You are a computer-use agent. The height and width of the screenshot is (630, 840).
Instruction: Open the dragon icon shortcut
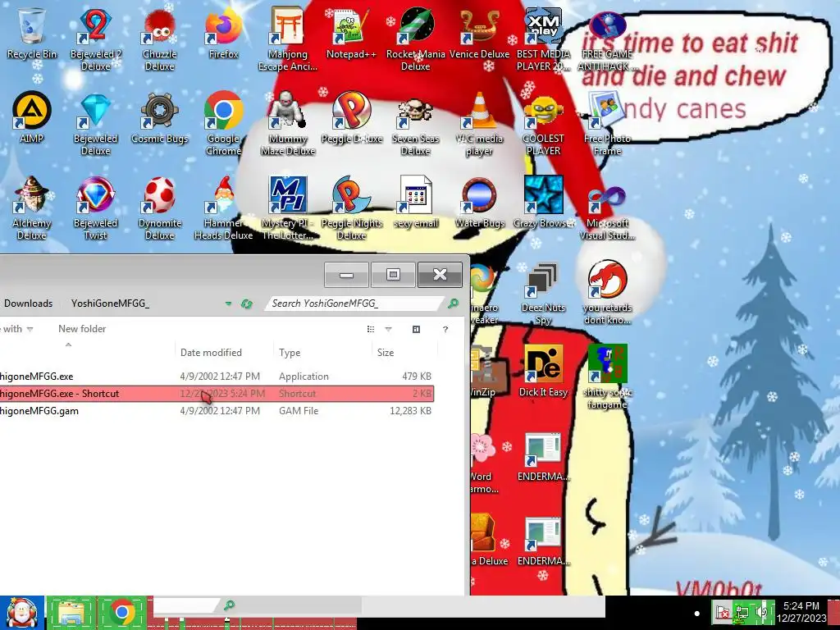[x=608, y=293]
